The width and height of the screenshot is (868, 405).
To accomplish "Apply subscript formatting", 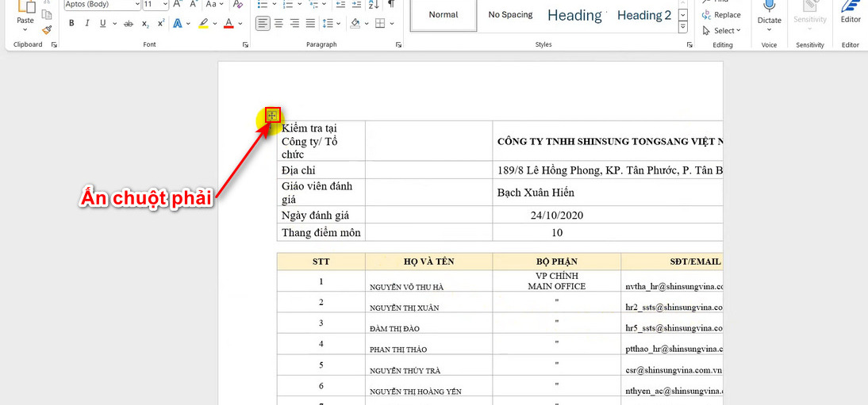I will (145, 23).
